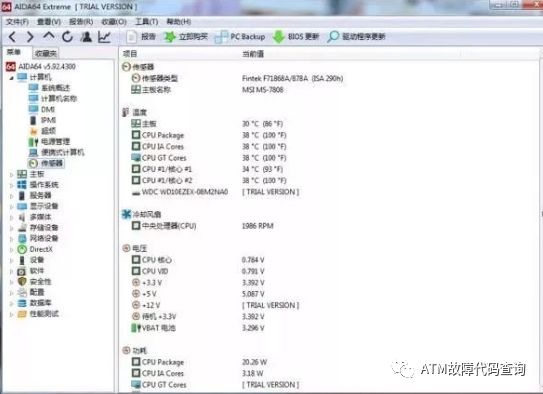Switch to the Favorites tab in sidebar

tap(46, 53)
